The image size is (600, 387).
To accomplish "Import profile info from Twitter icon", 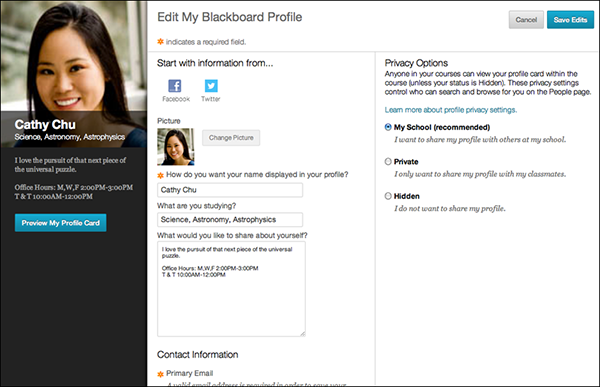I will pos(211,86).
